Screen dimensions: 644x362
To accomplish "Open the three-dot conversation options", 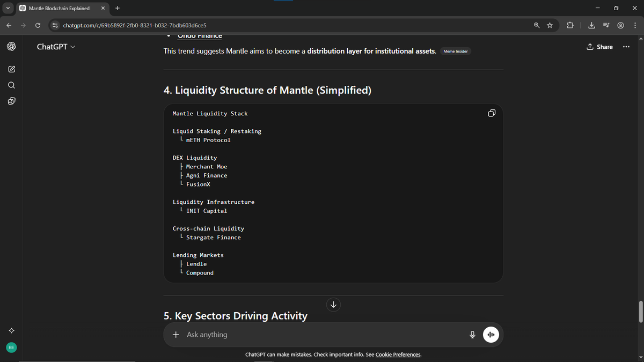I will [626, 47].
